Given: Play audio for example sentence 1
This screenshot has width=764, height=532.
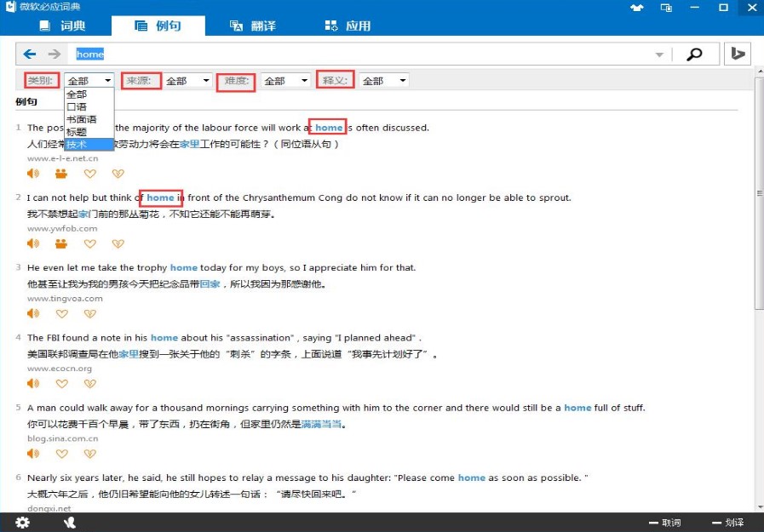Looking at the screenshot, I should (33, 174).
